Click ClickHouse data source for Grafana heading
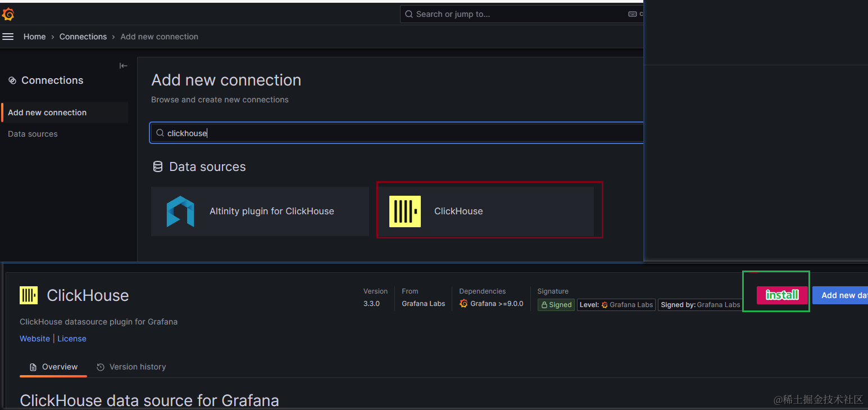The height and width of the screenshot is (410, 868). tap(149, 400)
